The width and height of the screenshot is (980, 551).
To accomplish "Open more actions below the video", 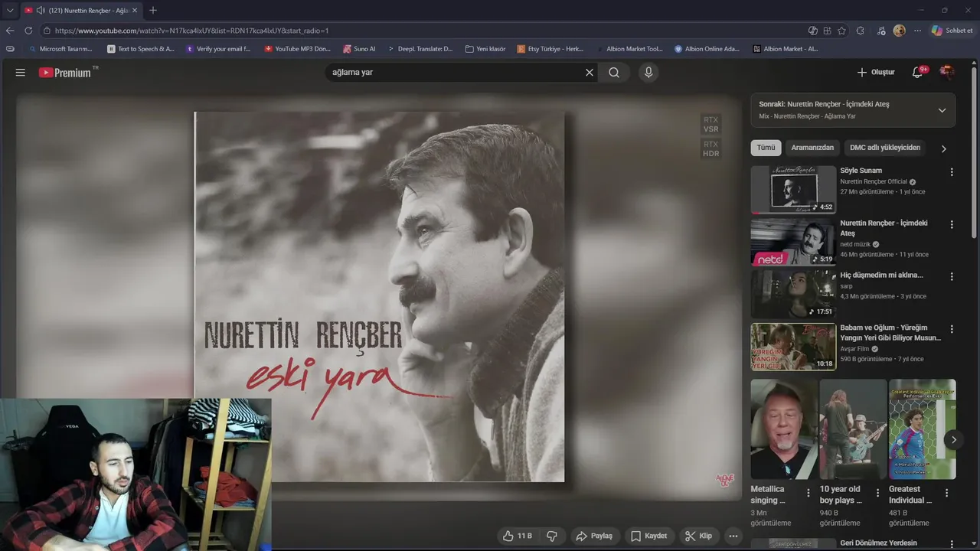I will [733, 536].
